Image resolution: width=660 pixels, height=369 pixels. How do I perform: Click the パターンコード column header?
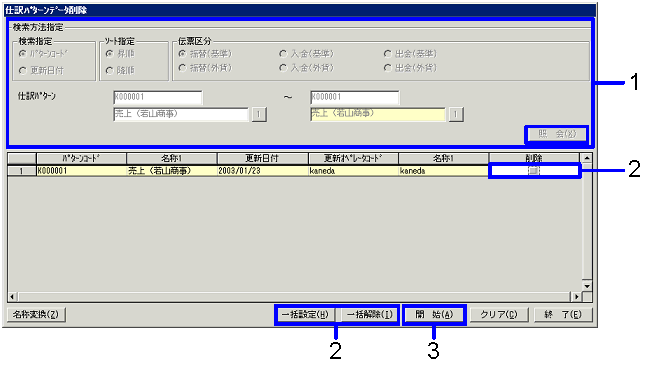tap(82, 159)
